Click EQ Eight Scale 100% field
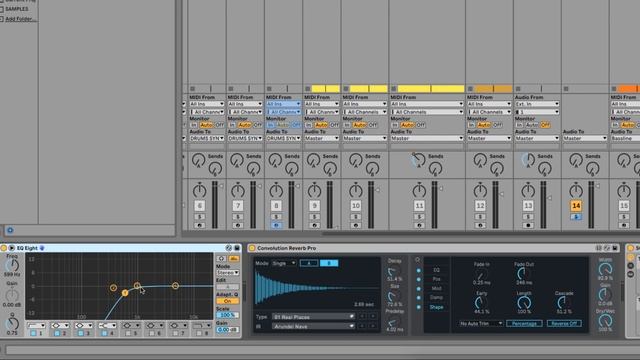 [x=228, y=315]
